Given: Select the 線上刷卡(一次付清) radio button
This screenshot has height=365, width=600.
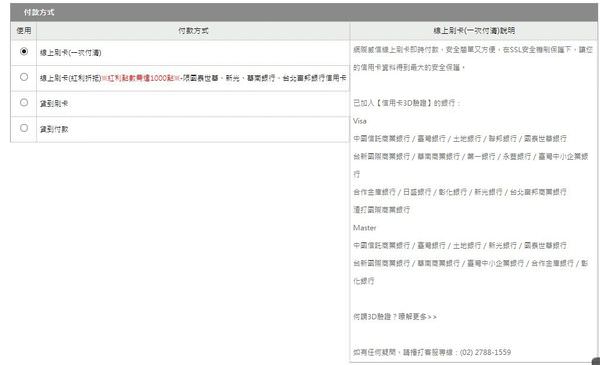Looking at the screenshot, I should point(24,51).
